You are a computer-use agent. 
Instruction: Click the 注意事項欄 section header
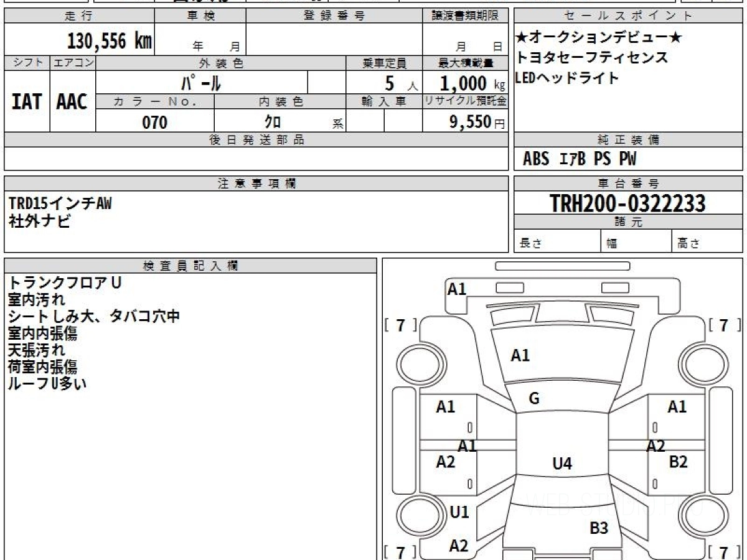[256, 184]
